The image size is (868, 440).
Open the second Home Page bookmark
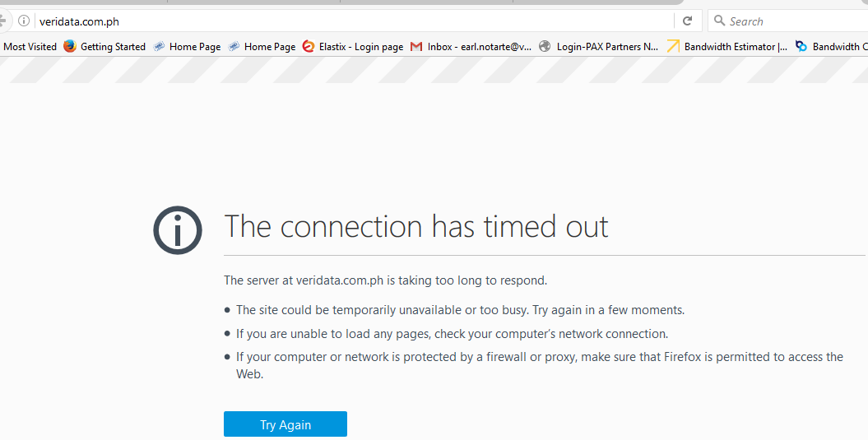pos(262,47)
